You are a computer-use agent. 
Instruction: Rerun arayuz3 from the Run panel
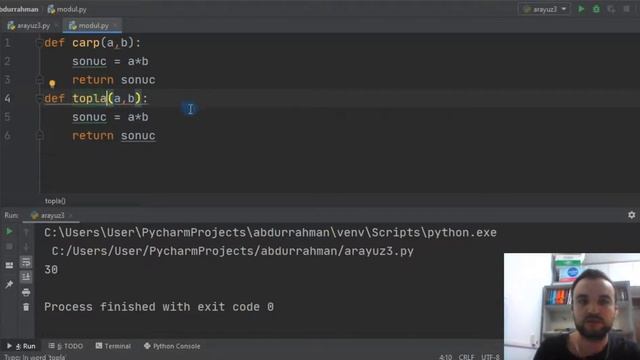coord(9,231)
